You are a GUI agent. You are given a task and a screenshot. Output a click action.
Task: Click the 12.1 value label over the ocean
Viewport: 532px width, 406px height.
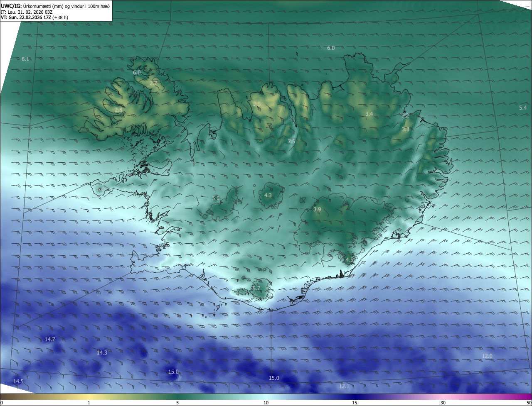344,386
